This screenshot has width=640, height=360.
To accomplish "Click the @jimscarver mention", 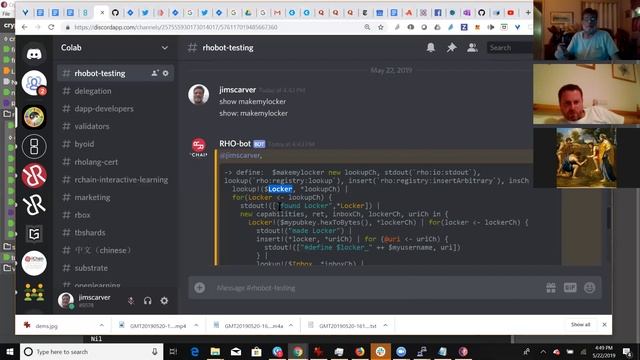I will coord(241,156).
